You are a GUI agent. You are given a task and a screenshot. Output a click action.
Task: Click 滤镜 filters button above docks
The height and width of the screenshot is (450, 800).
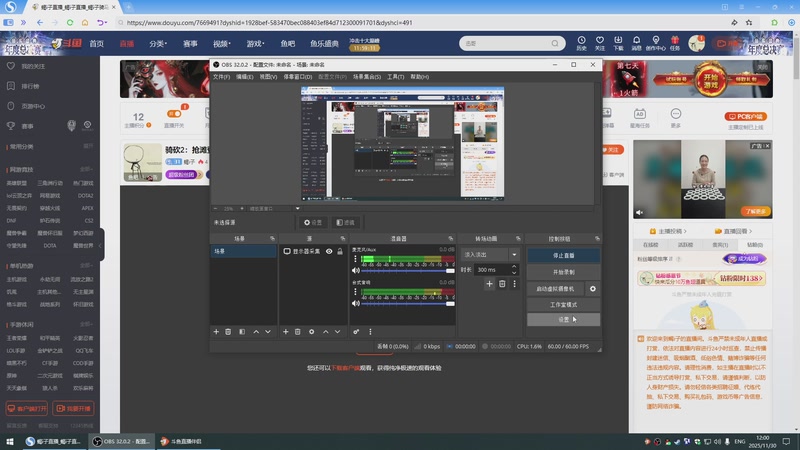coord(345,222)
